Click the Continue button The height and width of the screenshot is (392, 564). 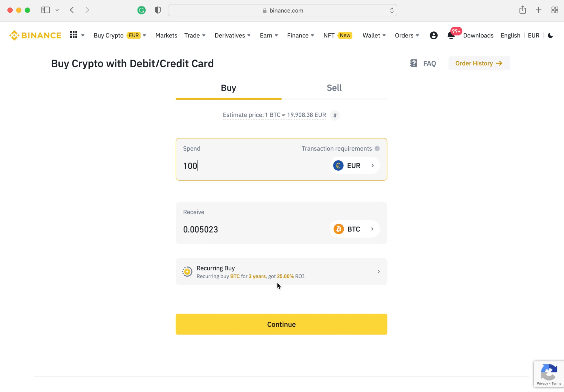click(281, 324)
